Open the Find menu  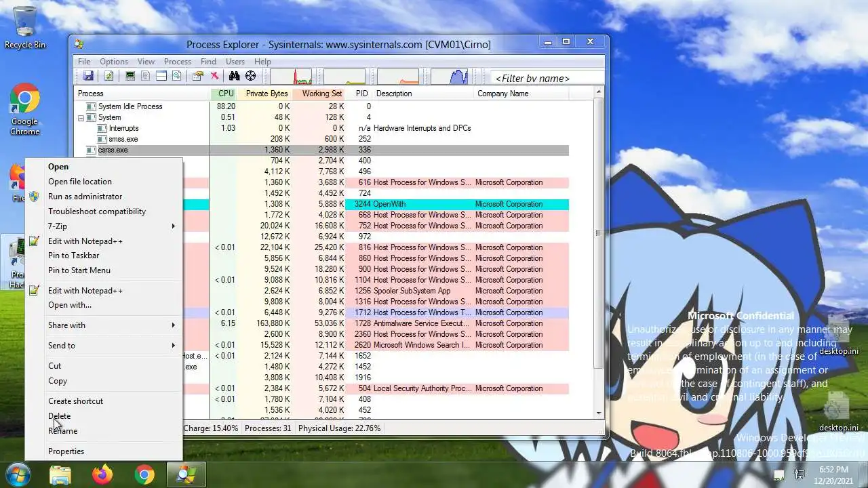coord(208,61)
